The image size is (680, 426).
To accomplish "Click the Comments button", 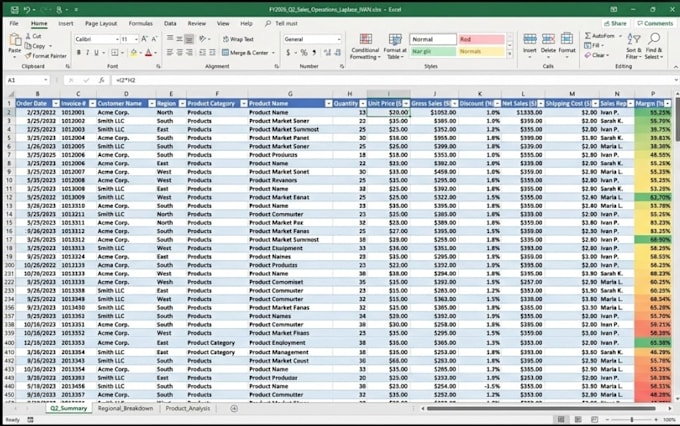I will click(x=655, y=23).
